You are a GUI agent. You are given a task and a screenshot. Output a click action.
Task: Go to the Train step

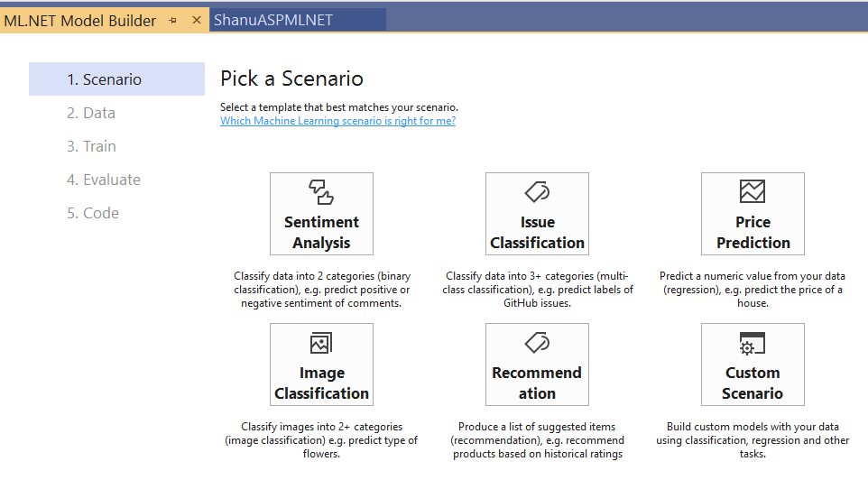coord(91,146)
